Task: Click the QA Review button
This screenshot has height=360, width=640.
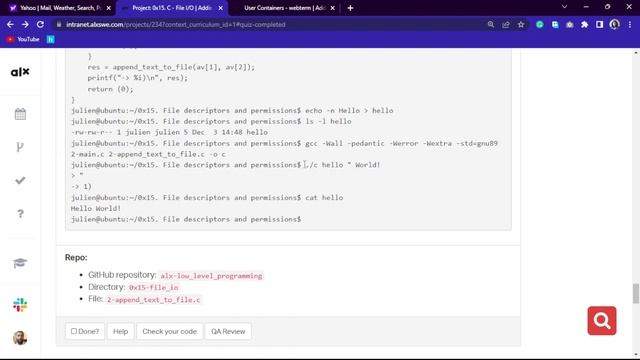Action: (228, 331)
